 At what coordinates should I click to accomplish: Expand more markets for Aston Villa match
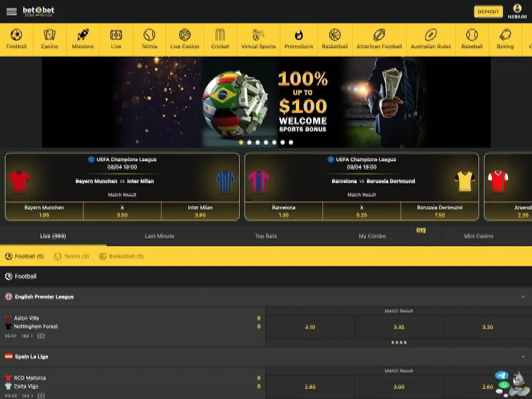(x=399, y=342)
